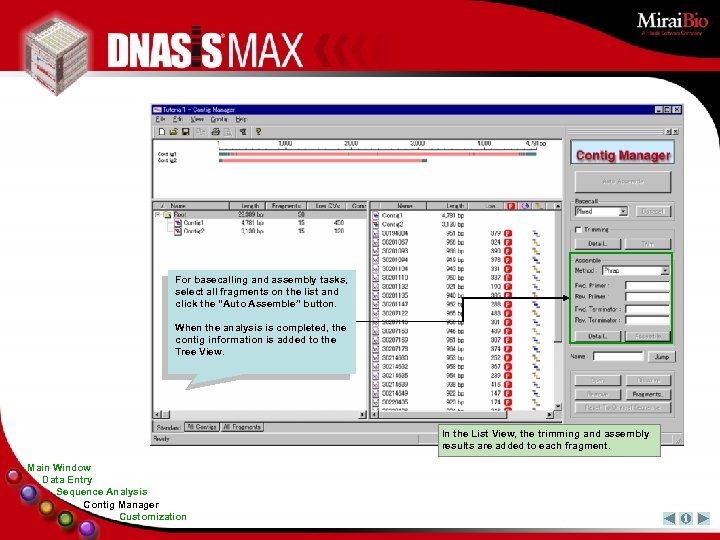Image resolution: width=720 pixels, height=540 pixels.
Task: Click the Contig1 icon in List View
Action: [376, 215]
